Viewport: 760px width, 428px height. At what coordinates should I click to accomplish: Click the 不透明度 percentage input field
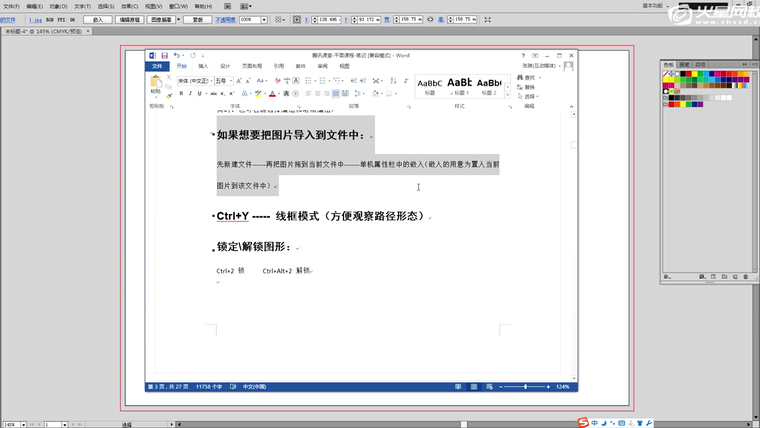click(251, 19)
